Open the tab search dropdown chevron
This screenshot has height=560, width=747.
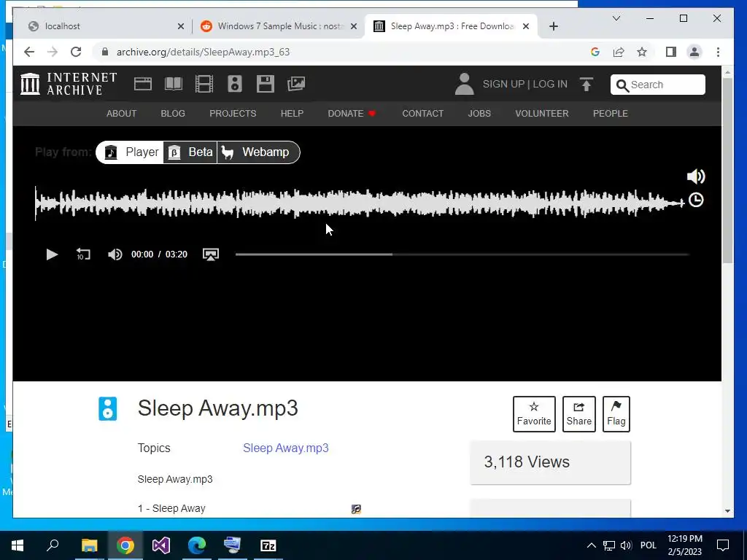(x=616, y=18)
